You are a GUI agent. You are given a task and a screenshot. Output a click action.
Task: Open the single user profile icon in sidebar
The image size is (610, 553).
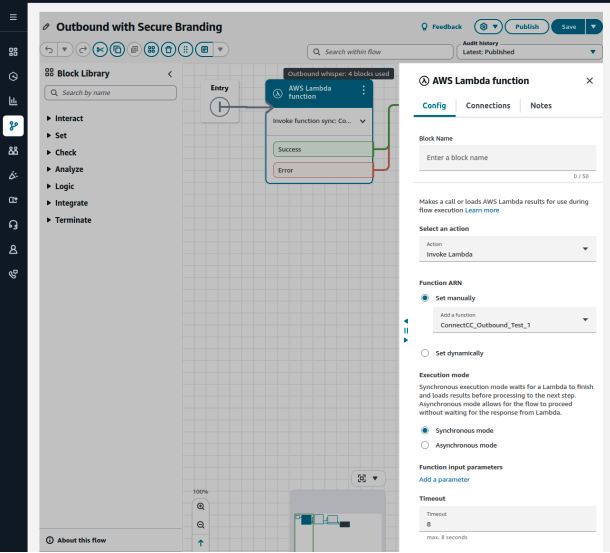13,249
